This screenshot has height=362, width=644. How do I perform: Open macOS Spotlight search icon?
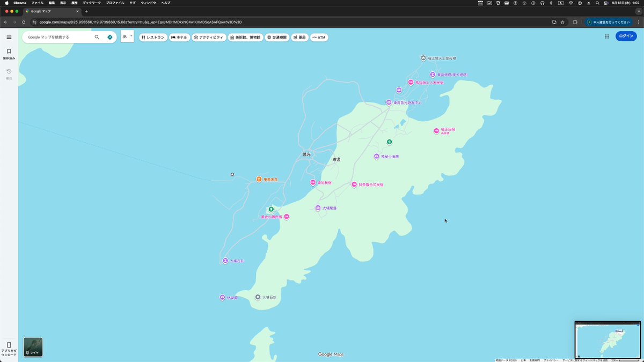click(x=597, y=3)
